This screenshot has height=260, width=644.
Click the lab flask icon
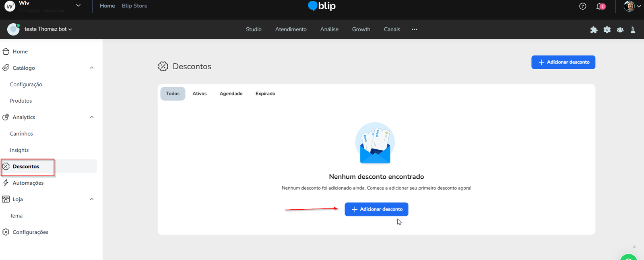(633, 30)
